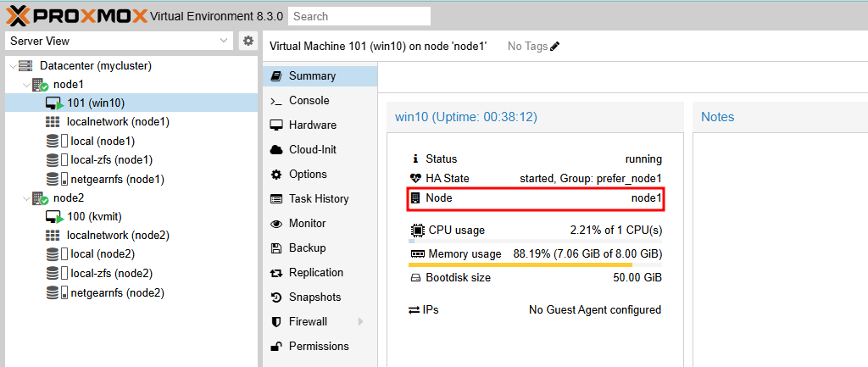Viewport: 868px width, 367px height.
Task: Click the Memory usage progress bar
Action: tap(536, 265)
